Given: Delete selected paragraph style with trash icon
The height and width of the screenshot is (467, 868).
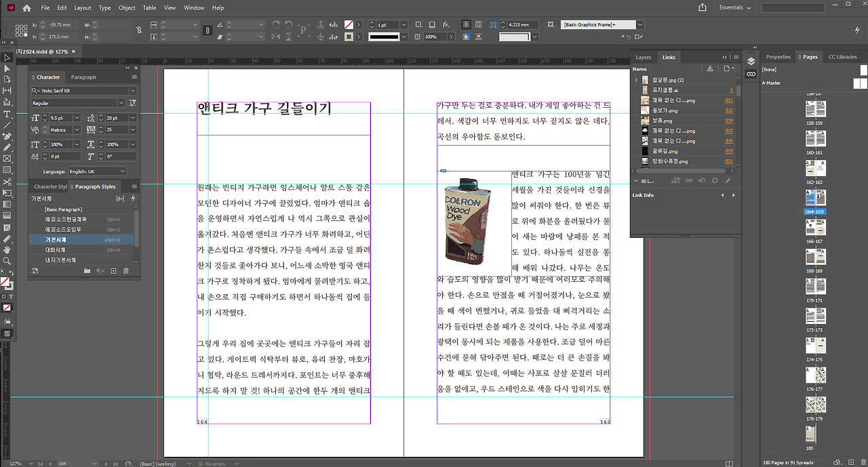Looking at the screenshot, I should pyautogui.click(x=125, y=271).
